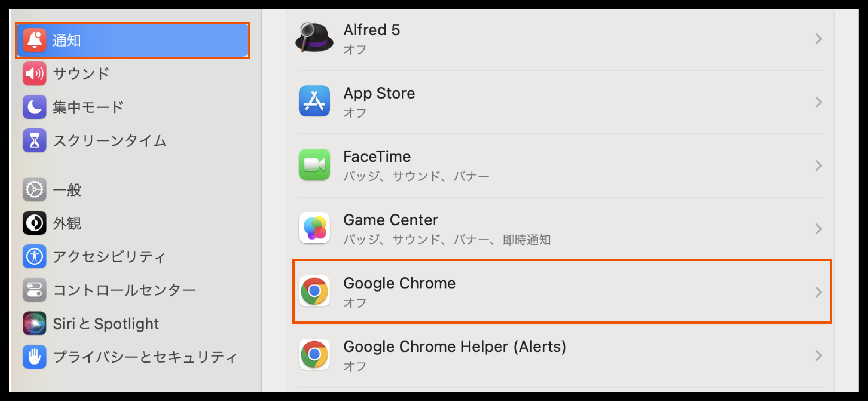This screenshot has width=868, height=401.
Task: Expand Google Chrome row chevron
Action: (818, 292)
